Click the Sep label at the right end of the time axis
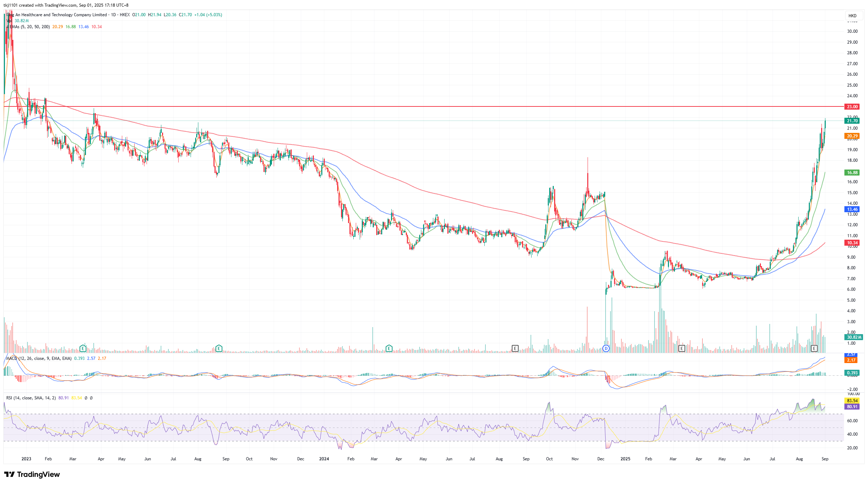This screenshot has width=868, height=485. (x=825, y=459)
